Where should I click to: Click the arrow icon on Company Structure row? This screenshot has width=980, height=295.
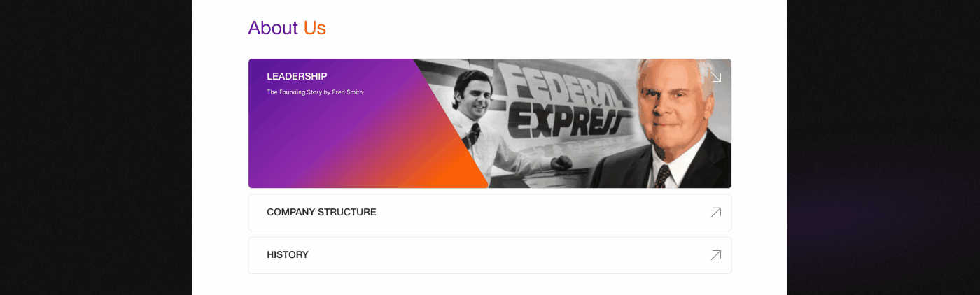coord(715,213)
